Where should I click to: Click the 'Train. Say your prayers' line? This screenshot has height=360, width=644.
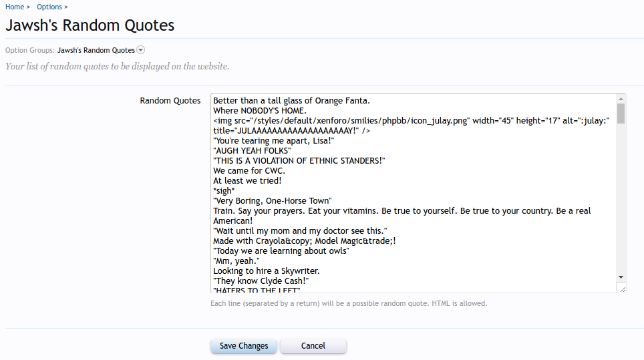tap(401, 216)
